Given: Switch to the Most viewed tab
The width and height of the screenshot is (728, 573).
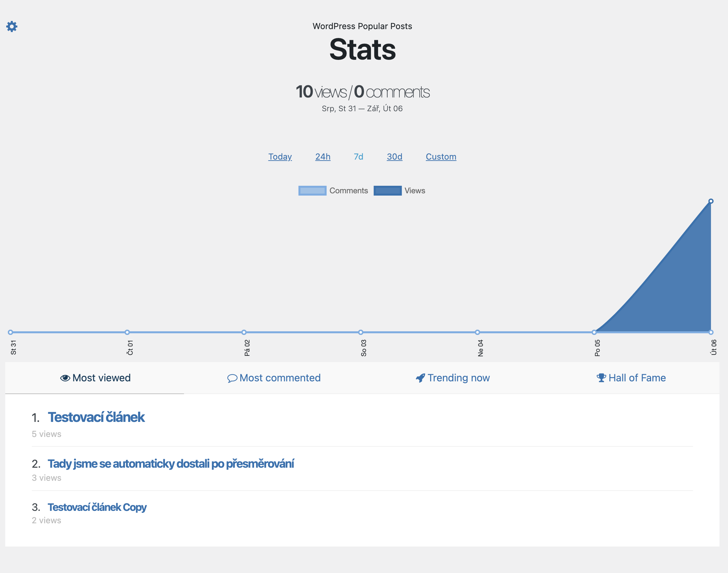Looking at the screenshot, I should click(x=95, y=378).
